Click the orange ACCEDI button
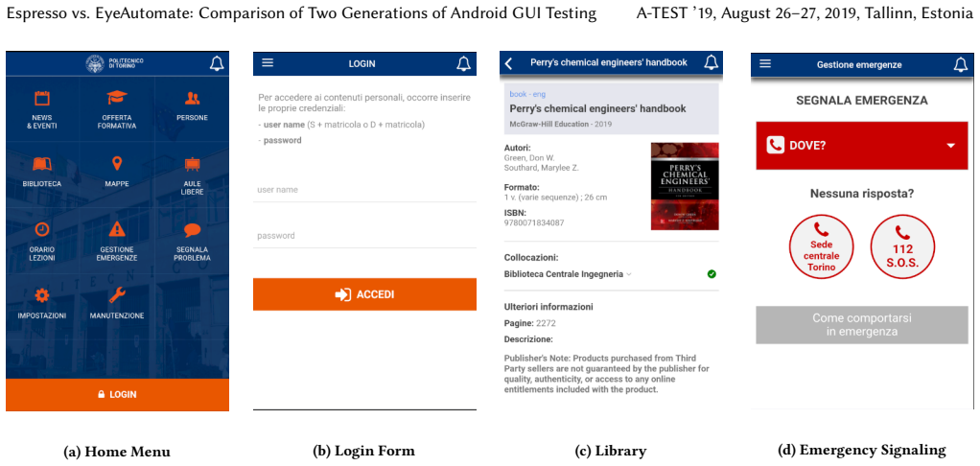This screenshot has width=980, height=466. [364, 294]
